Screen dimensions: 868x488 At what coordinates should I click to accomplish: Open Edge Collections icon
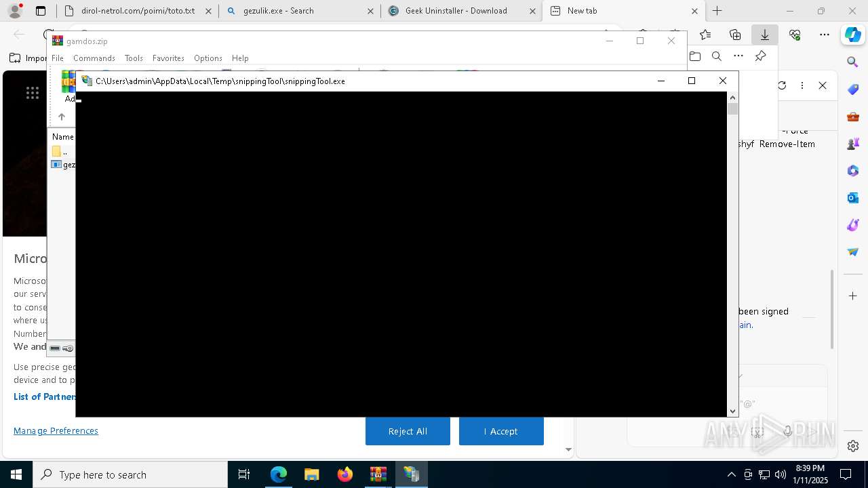coord(735,35)
